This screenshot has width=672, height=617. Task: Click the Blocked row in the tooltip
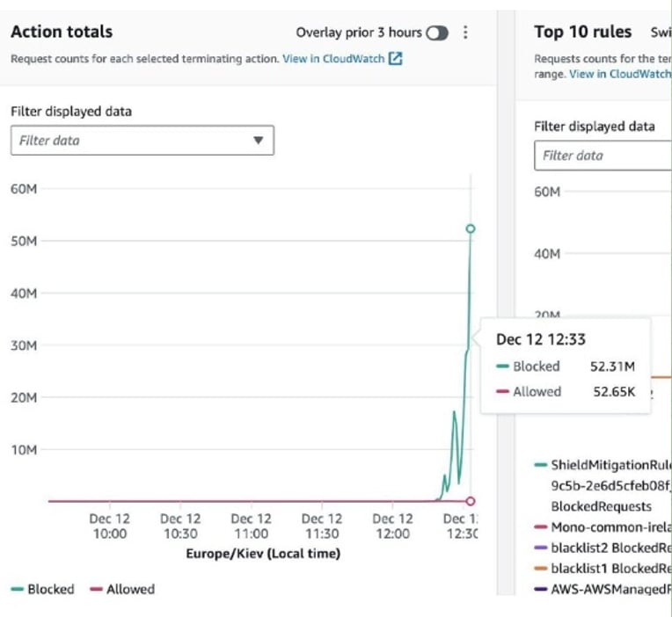click(566, 367)
